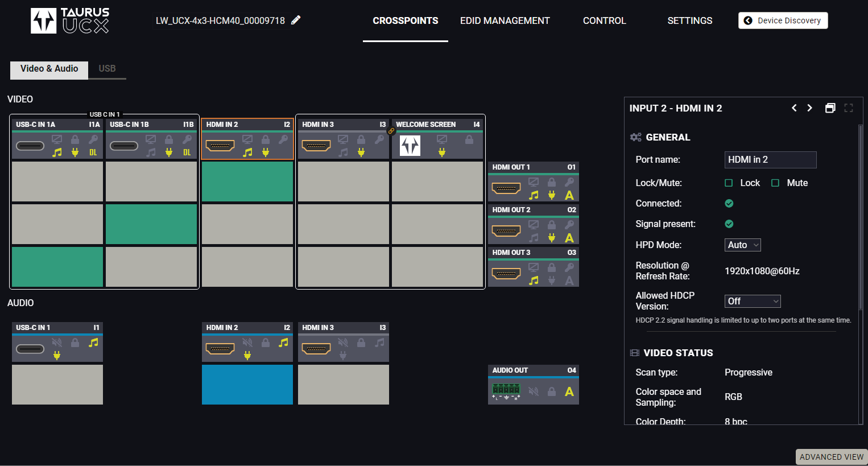Click the ADVANCED VIEW button
Viewport: 868px width, 466px height.
click(831, 457)
